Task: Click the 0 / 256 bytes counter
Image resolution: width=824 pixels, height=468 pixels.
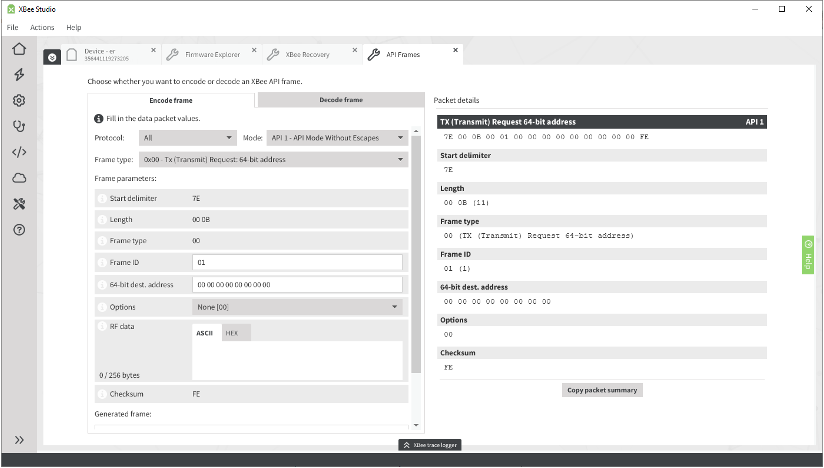Action: pyautogui.click(x=119, y=376)
